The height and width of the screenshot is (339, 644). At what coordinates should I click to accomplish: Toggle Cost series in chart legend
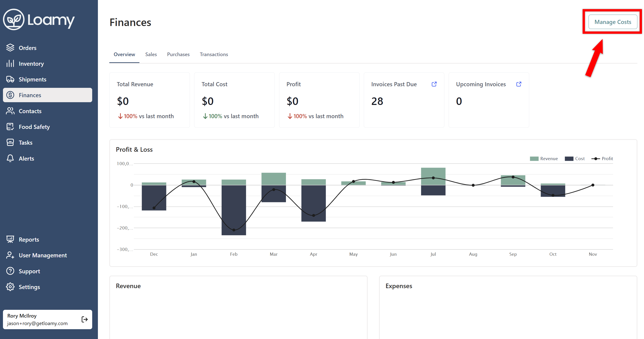[574, 159]
